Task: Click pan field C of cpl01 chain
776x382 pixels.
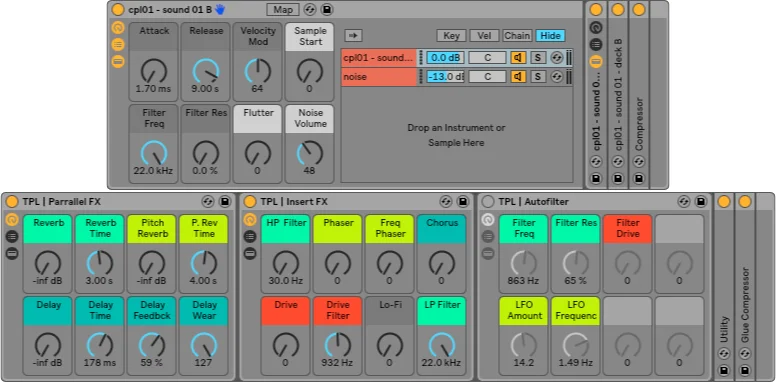Action: point(487,58)
